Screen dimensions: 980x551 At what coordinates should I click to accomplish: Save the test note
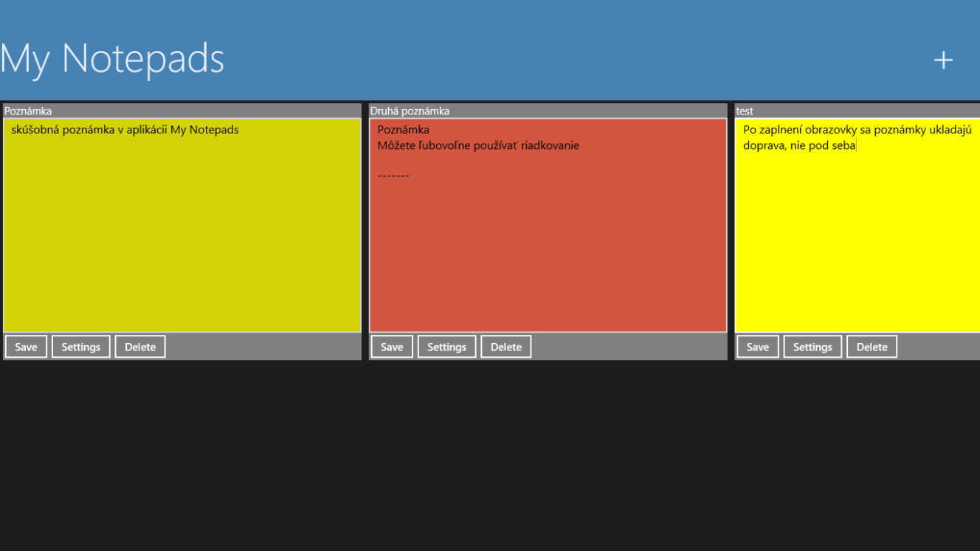[758, 347]
